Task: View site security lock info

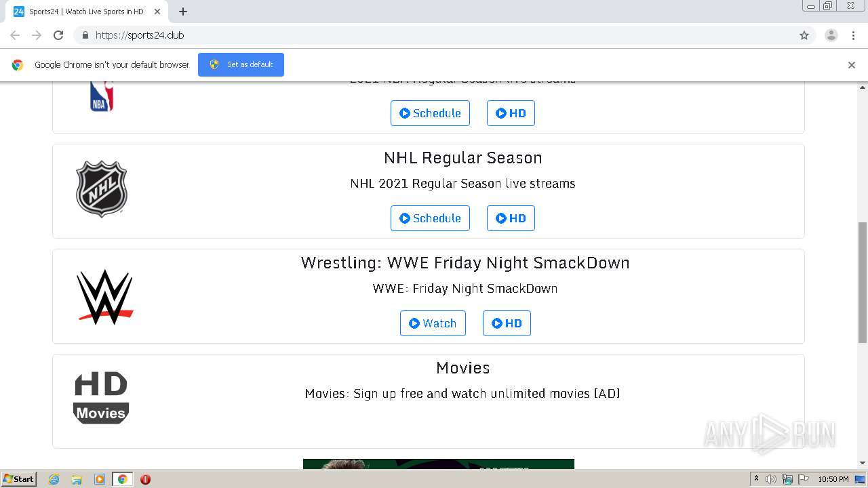Action: pos(85,35)
